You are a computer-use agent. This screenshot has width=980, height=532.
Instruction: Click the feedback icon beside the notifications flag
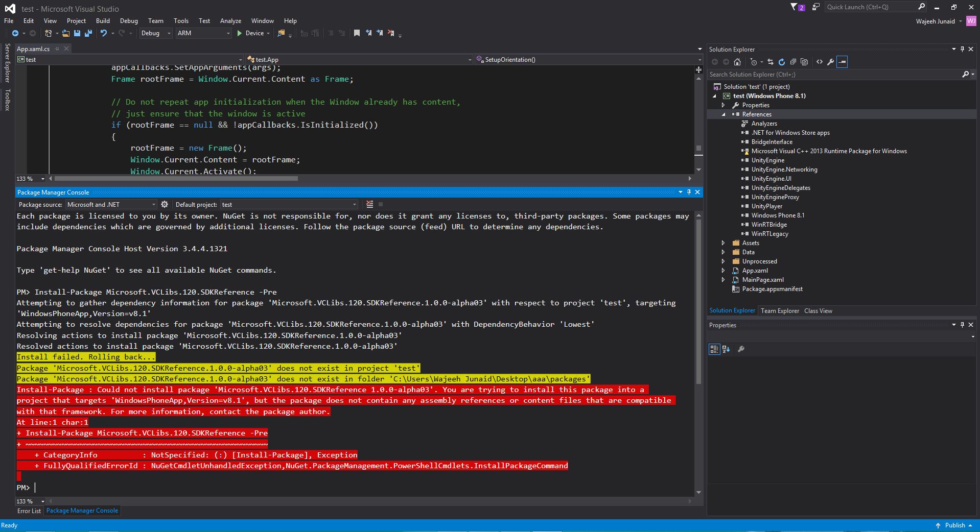coord(816,7)
